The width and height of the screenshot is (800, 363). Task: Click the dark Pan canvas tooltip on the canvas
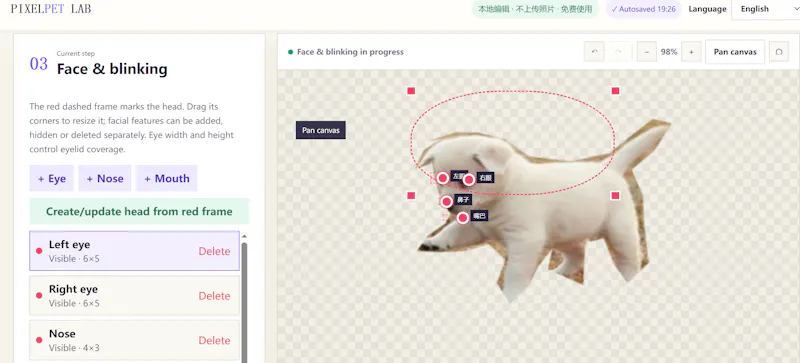(321, 130)
